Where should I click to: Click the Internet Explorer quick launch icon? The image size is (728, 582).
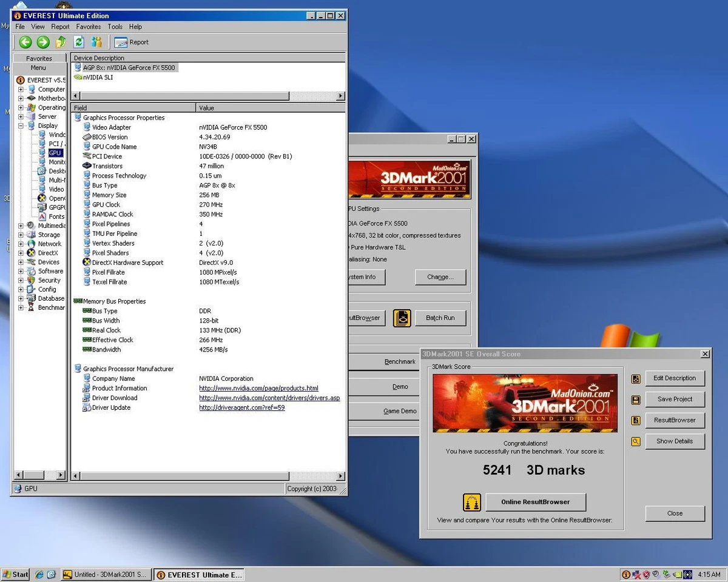pyautogui.click(x=39, y=574)
